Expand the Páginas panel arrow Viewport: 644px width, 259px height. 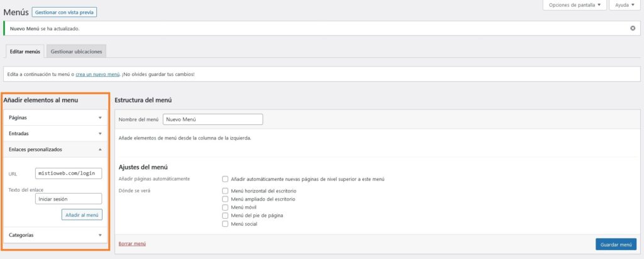pos(100,118)
